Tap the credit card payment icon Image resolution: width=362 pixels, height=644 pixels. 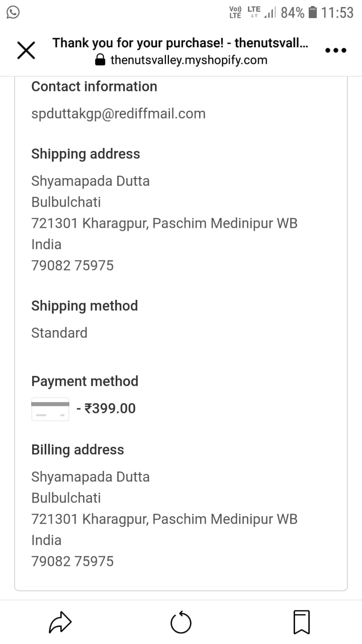pyautogui.click(x=50, y=409)
